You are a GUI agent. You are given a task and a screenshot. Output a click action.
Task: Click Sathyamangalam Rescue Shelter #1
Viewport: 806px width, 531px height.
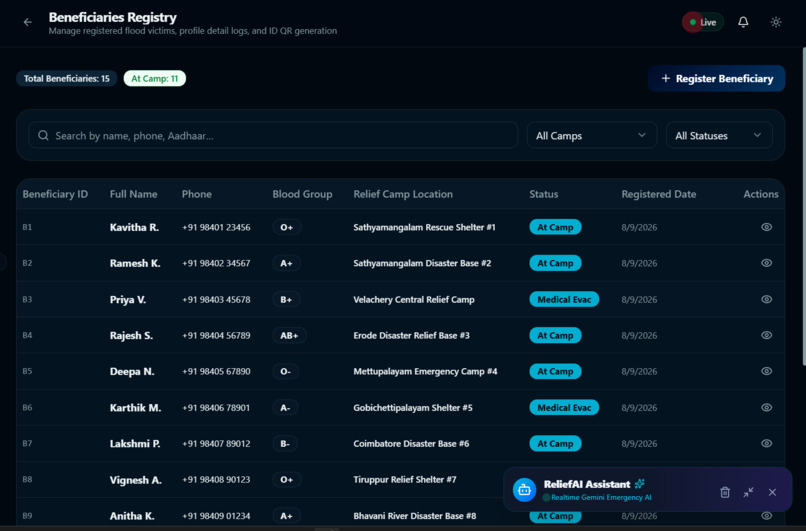click(424, 227)
